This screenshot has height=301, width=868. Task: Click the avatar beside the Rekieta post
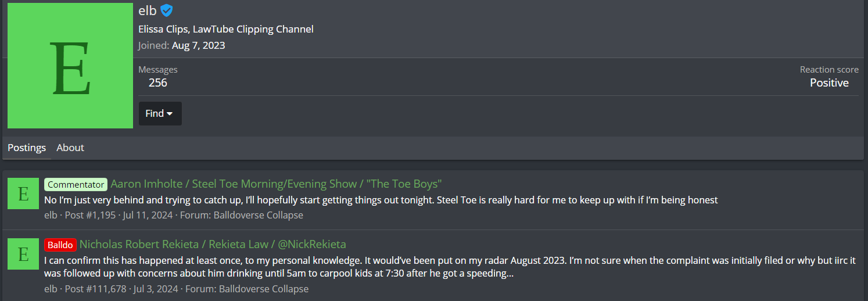[23, 254]
